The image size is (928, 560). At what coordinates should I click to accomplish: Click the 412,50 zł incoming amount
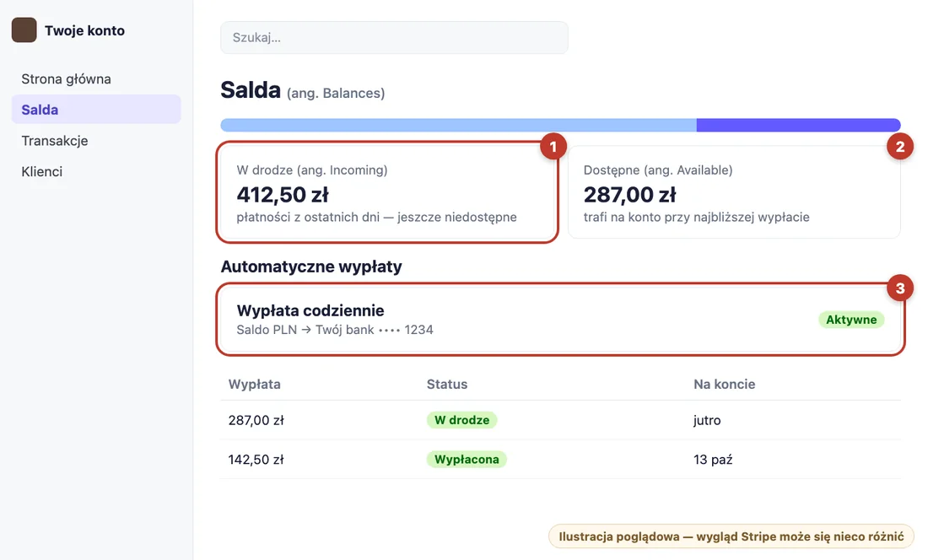[x=283, y=195]
